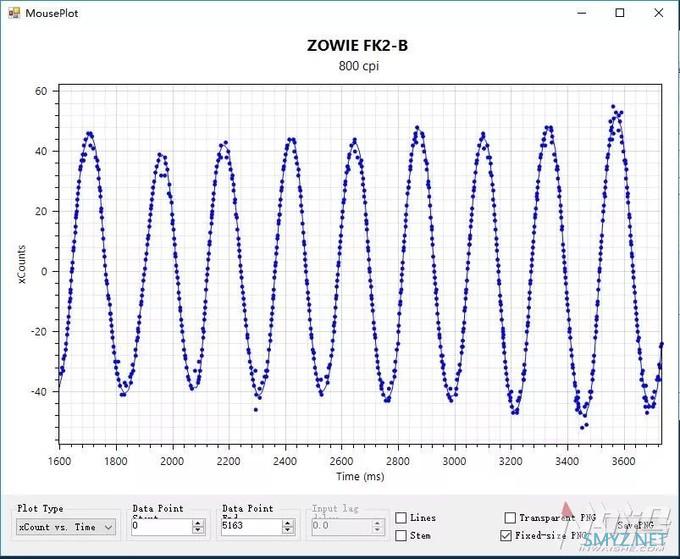
Task: Click the ZOWIE FK2-B chart title
Action: pyautogui.click(x=357, y=46)
